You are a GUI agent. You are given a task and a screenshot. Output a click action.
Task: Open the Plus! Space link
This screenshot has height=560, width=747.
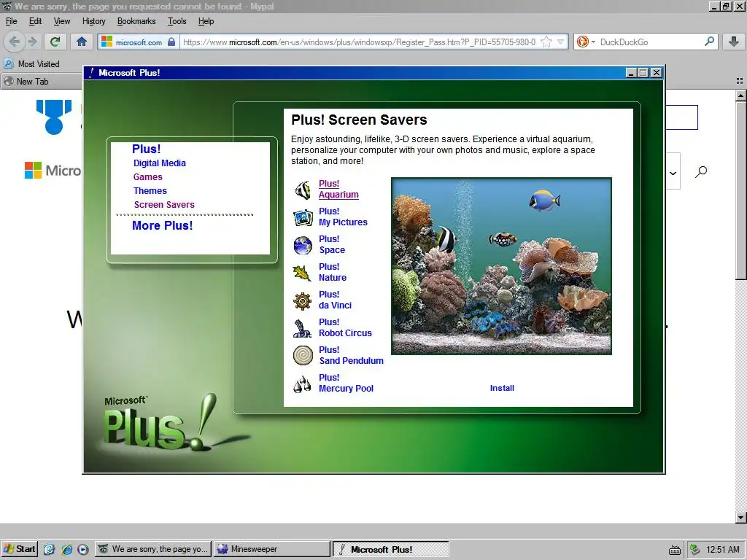[332, 244]
